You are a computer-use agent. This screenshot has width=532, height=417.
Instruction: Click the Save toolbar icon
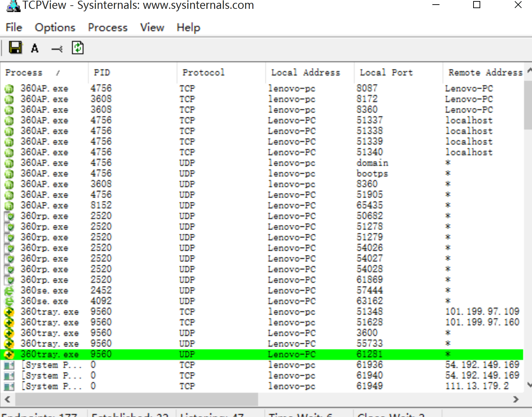15,48
